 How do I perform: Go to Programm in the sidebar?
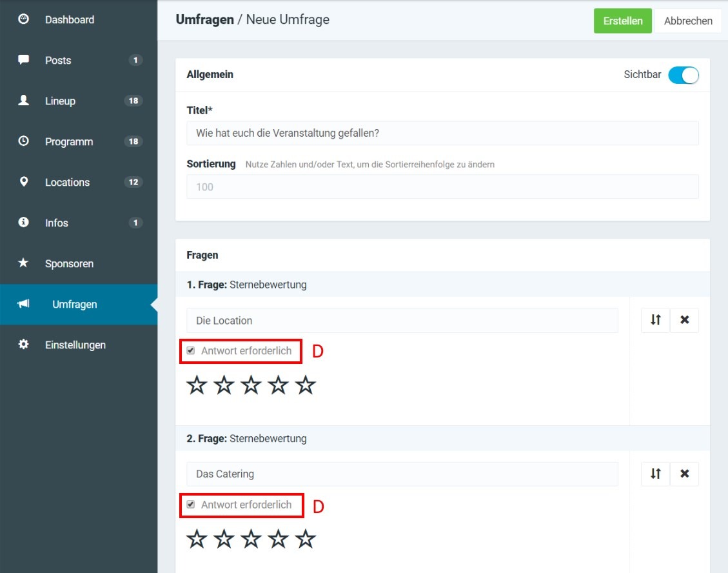click(69, 142)
